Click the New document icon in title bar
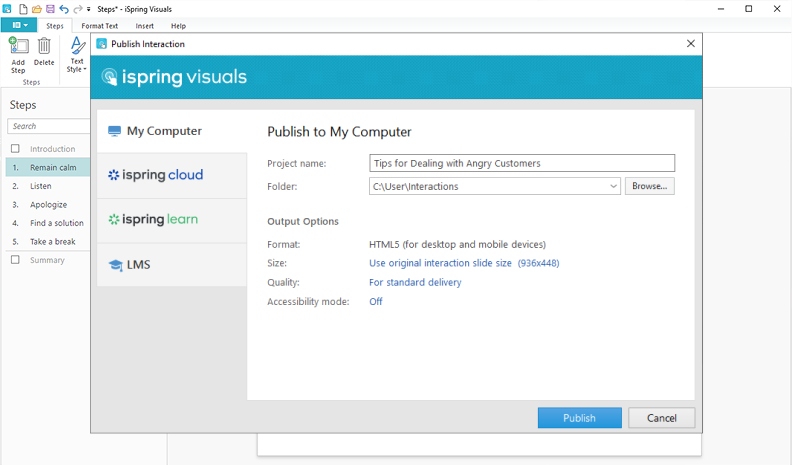The image size is (792, 465). click(x=23, y=8)
